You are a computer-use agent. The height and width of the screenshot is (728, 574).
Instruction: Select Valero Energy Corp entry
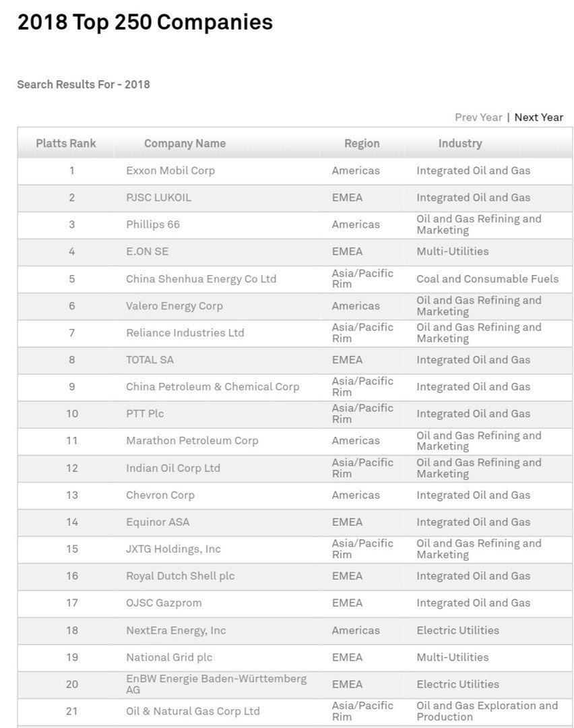point(174,306)
